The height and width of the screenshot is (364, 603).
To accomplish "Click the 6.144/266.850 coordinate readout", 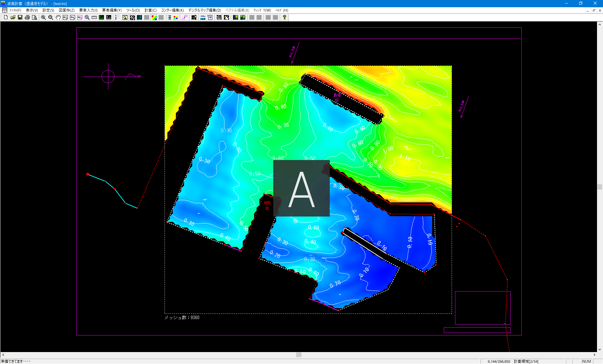I will click(499, 361).
